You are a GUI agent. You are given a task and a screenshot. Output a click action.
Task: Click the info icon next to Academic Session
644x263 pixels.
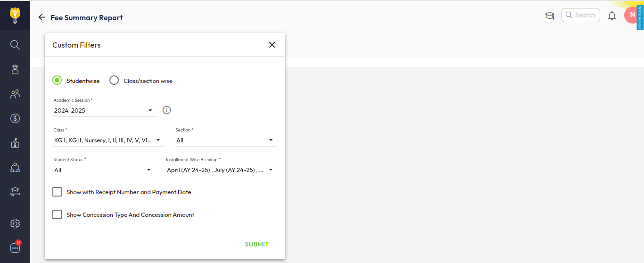click(x=166, y=110)
